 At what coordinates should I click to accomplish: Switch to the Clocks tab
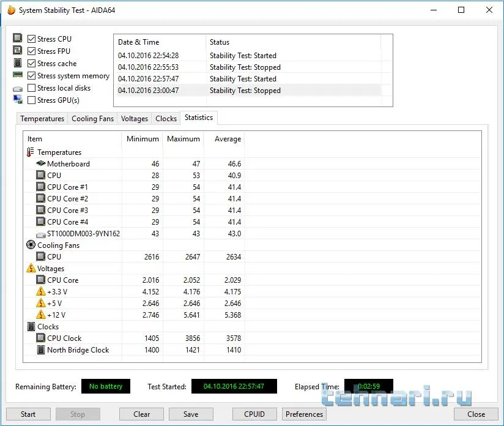coord(166,118)
